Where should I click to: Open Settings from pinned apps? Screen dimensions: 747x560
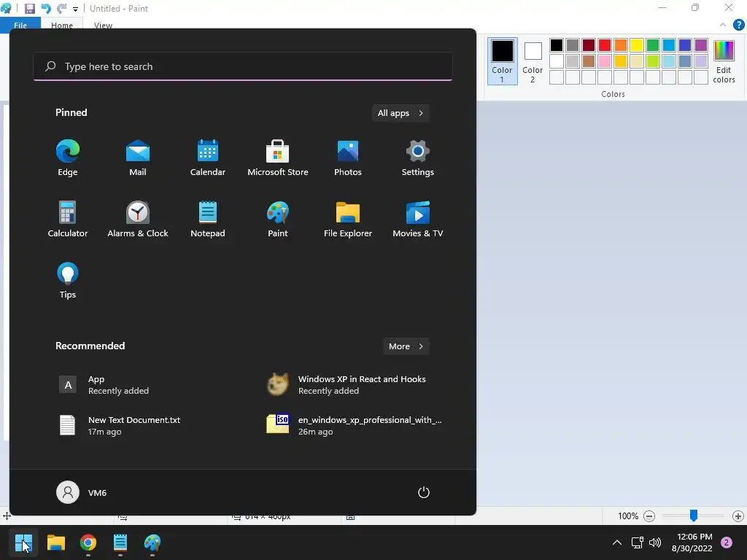click(418, 158)
